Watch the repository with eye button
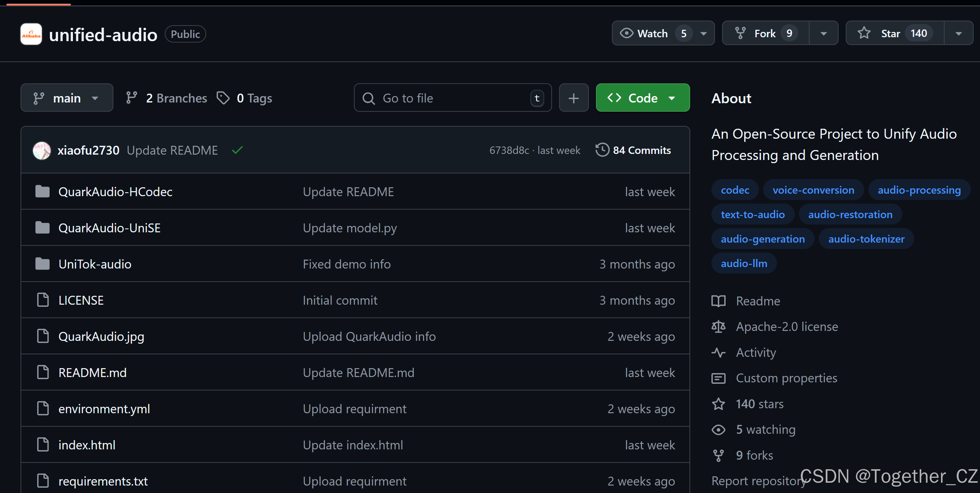 652,33
